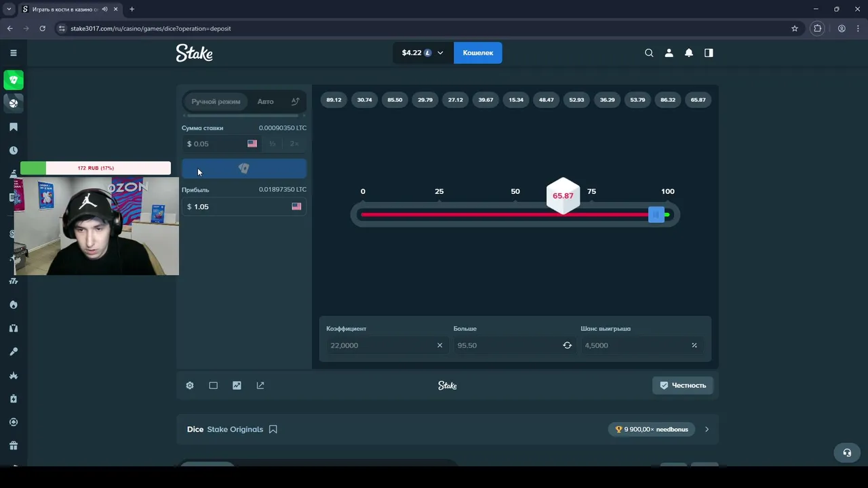
Task: Open the sports basketball icon in sidebar
Action: [x=14, y=103]
